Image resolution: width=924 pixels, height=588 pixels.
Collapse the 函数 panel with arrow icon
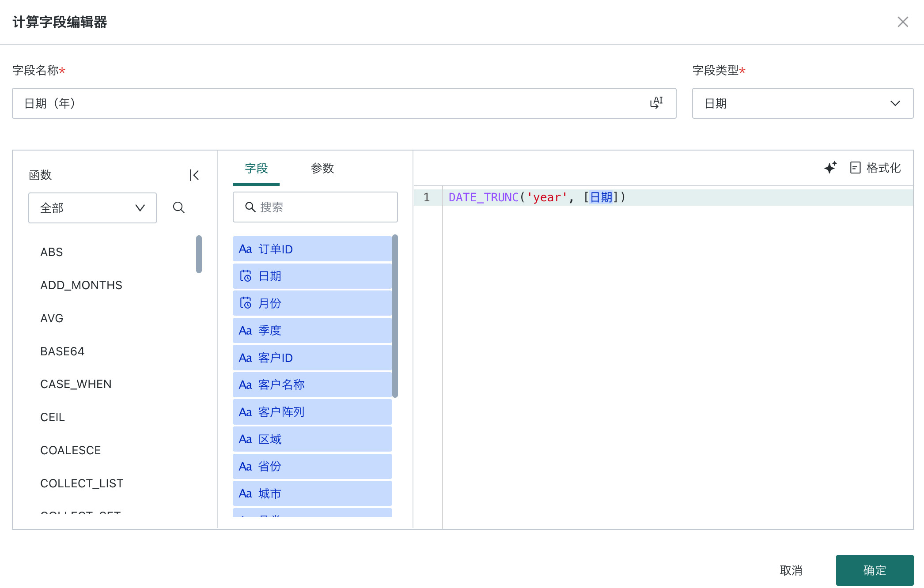pyautogui.click(x=194, y=175)
